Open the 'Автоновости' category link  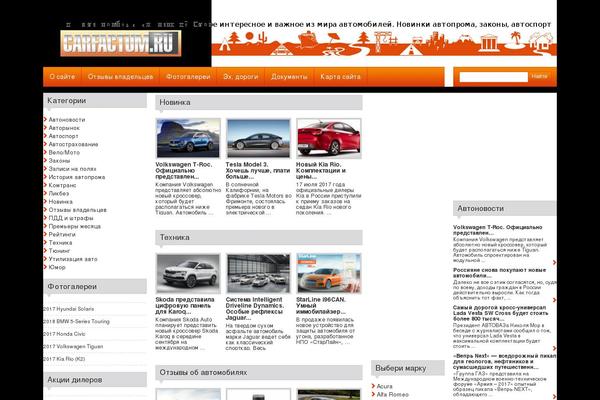click(x=67, y=120)
